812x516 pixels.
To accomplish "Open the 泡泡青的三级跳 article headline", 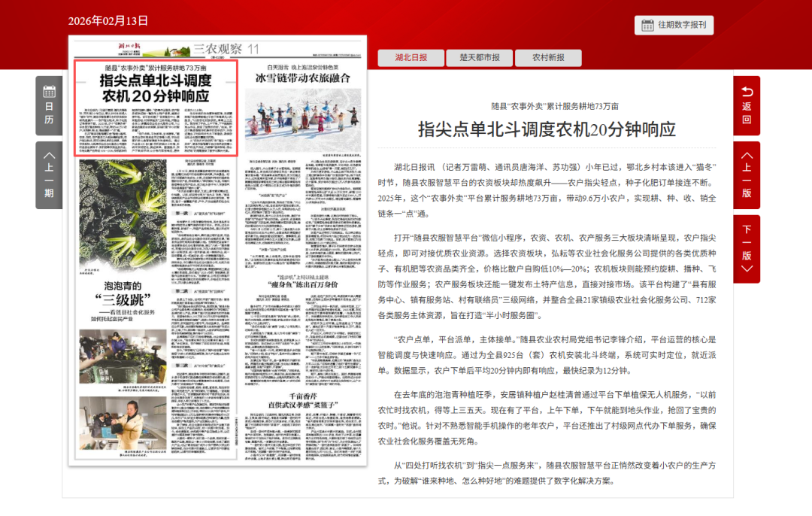I will (x=123, y=293).
